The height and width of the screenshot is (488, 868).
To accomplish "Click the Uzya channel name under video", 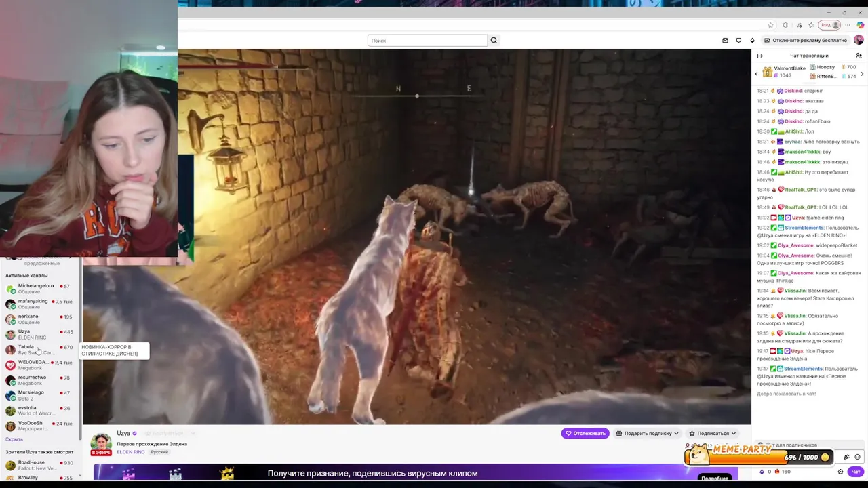I will pyautogui.click(x=123, y=433).
